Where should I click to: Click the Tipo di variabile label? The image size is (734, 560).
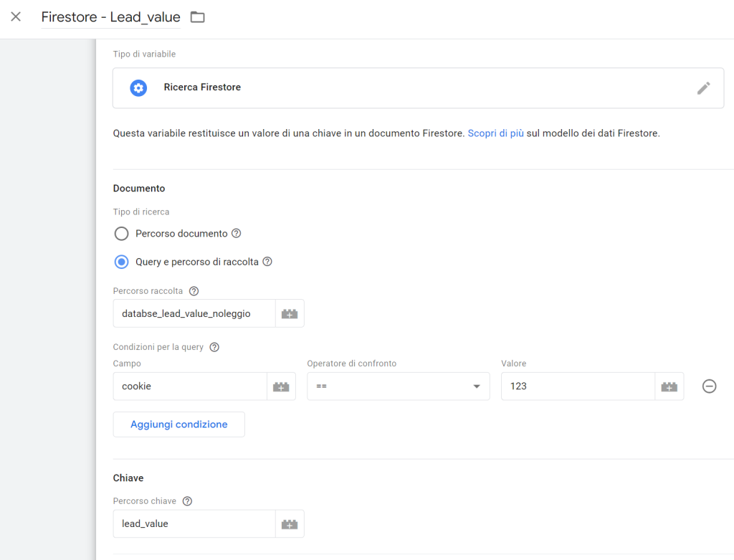click(144, 54)
